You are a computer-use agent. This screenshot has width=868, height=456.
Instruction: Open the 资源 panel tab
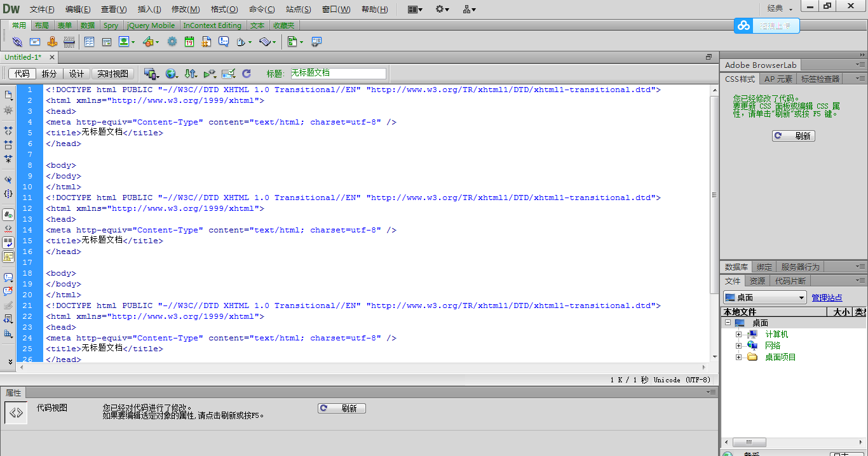pos(757,281)
